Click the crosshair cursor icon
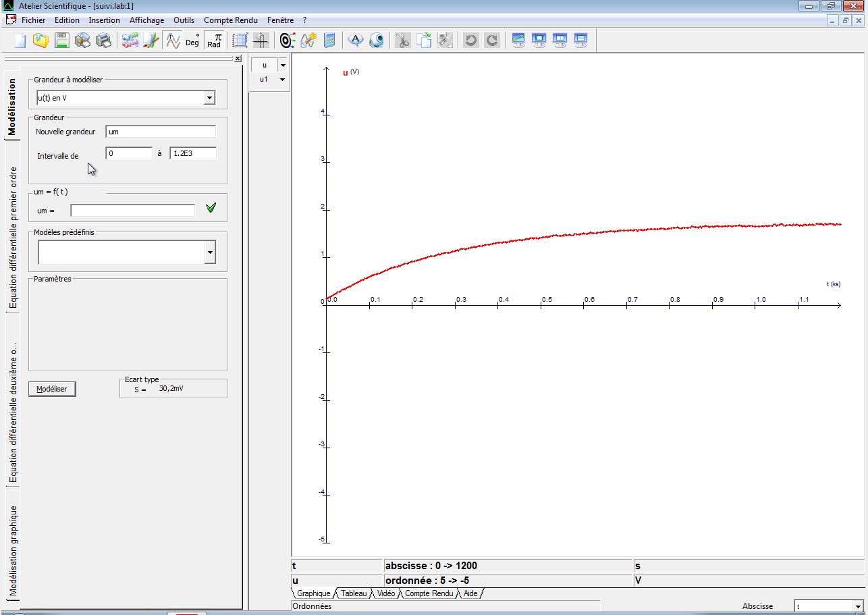This screenshot has width=868, height=615. click(261, 41)
